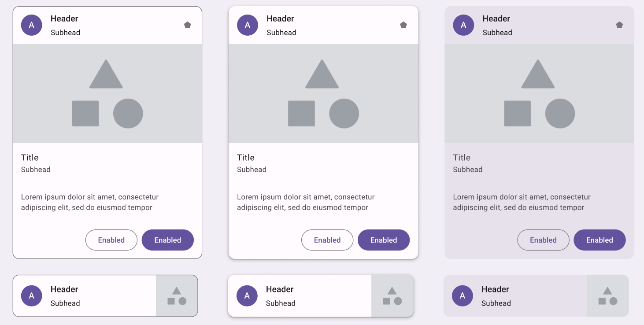The height and width of the screenshot is (325, 644).
Task: Open thumbnail on small outlined card
Action: point(177,296)
